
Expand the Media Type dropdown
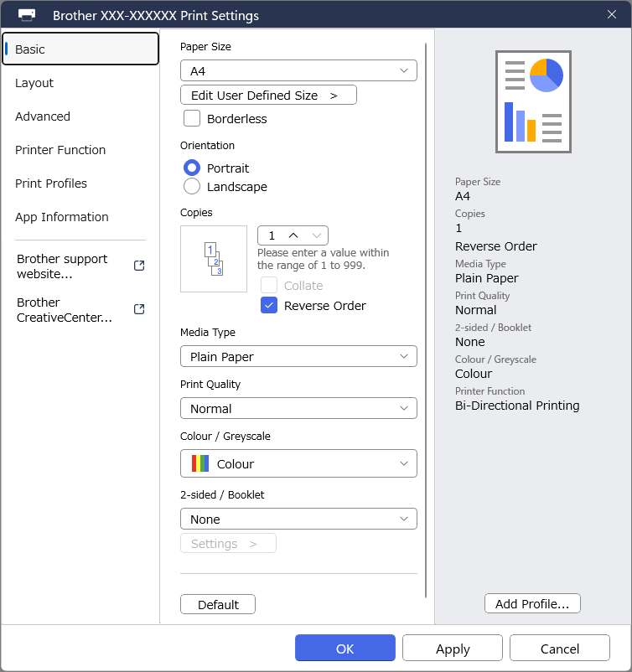click(298, 357)
